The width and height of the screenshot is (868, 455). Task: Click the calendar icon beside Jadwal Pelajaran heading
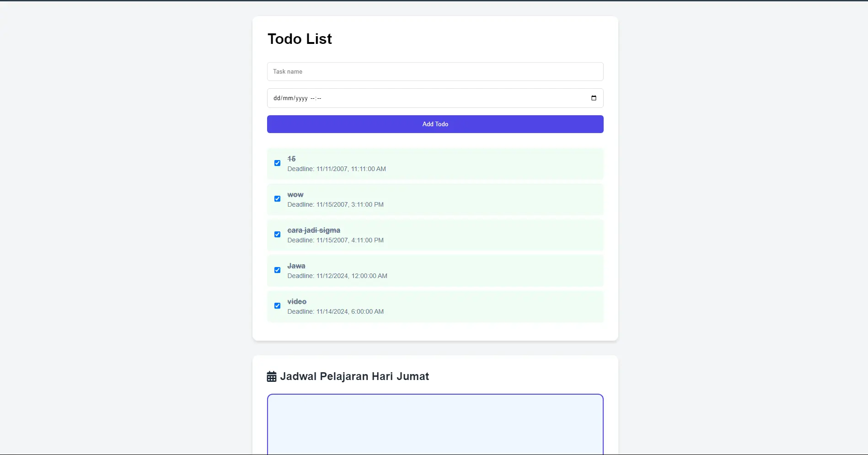[x=272, y=376]
